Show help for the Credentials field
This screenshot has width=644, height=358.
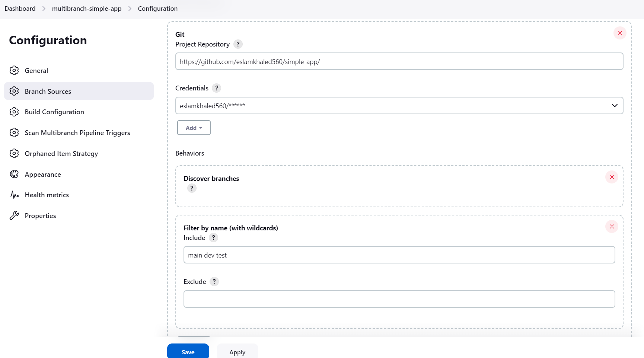pyautogui.click(x=217, y=88)
